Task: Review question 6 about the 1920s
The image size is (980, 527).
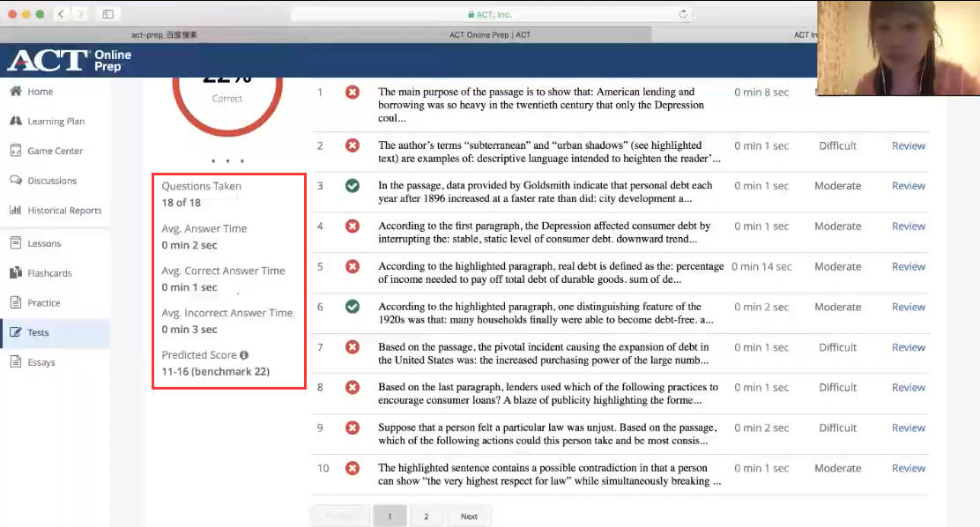Action: pyautogui.click(x=908, y=307)
